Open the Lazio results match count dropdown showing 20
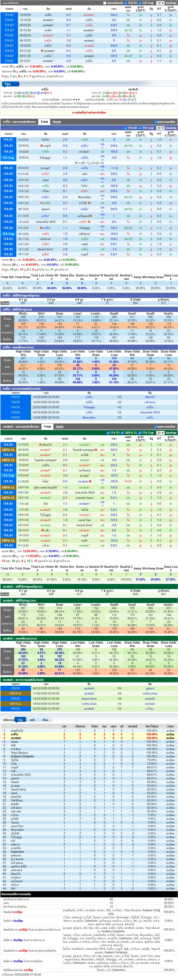The image size is (178, 980). coord(160,128)
